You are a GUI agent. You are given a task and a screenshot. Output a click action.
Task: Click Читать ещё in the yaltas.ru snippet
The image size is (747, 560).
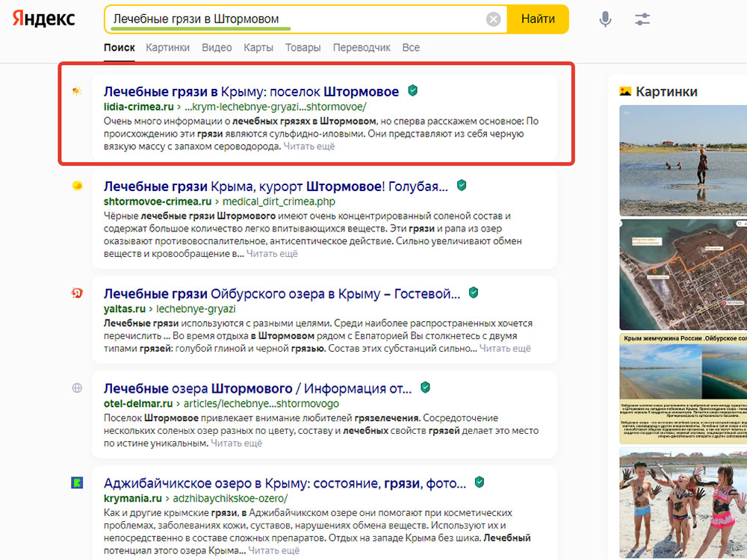[x=505, y=349]
